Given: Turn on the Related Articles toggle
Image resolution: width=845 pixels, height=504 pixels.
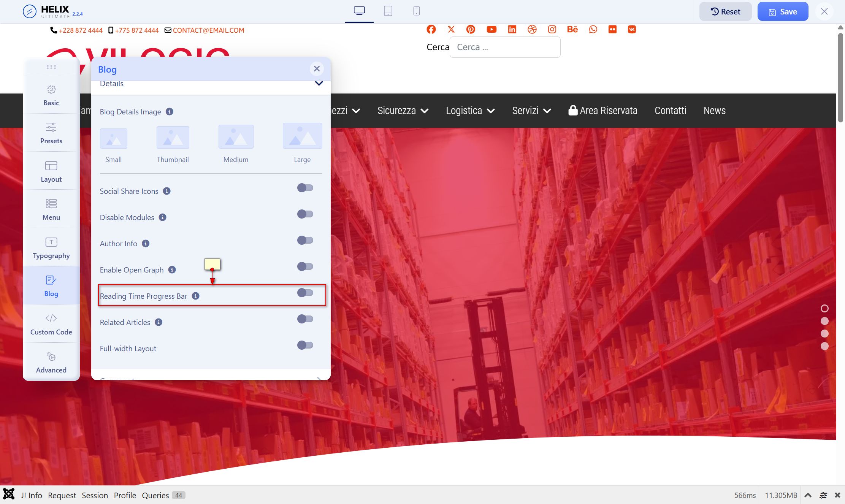Looking at the screenshot, I should (x=305, y=319).
